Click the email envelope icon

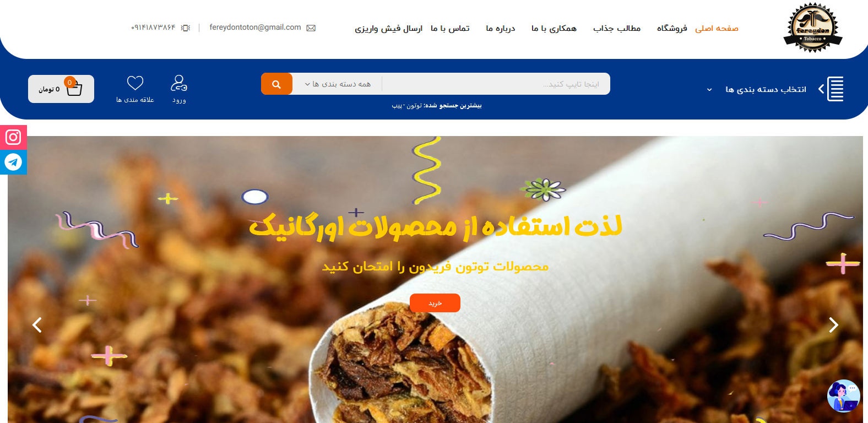coord(311,28)
